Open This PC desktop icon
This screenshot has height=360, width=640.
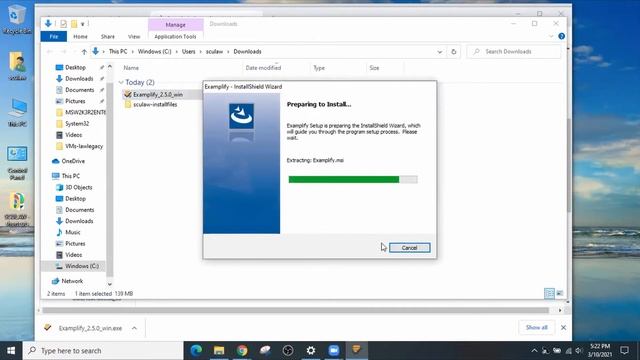[17, 112]
